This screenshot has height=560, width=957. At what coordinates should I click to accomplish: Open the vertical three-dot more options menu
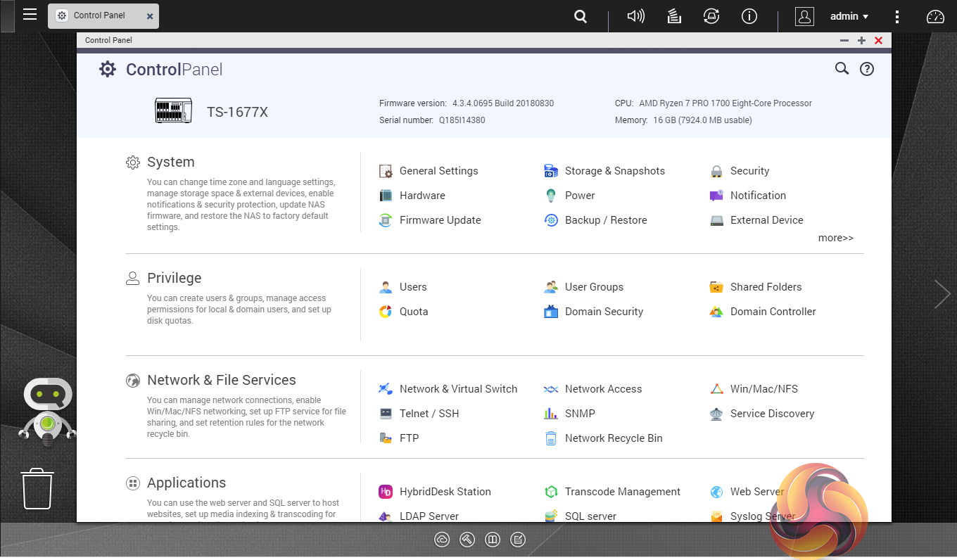(x=896, y=16)
